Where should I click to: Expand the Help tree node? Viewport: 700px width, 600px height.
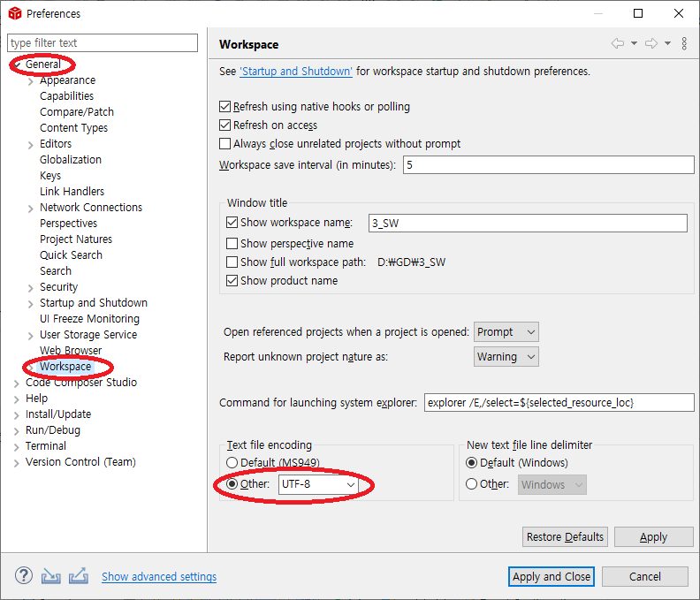pyautogui.click(x=16, y=399)
